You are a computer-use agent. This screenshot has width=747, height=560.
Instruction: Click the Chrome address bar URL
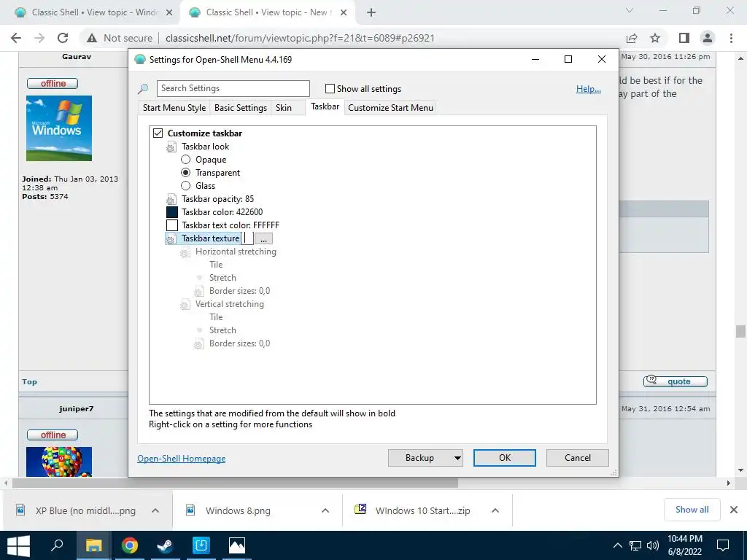[300, 38]
